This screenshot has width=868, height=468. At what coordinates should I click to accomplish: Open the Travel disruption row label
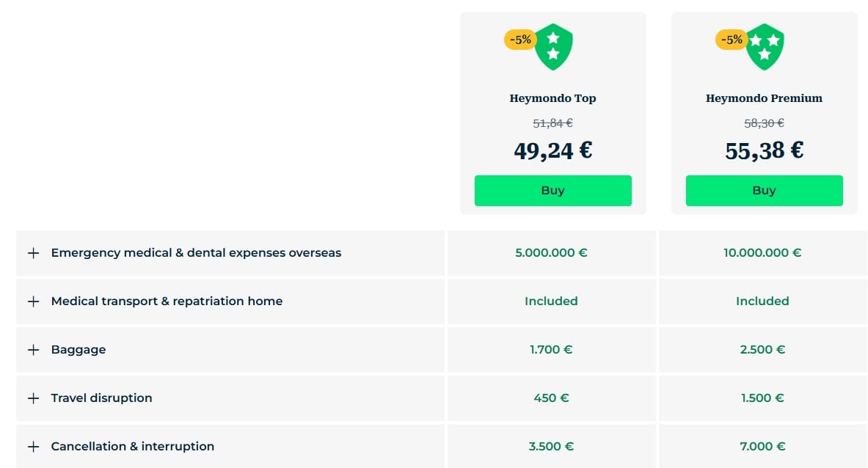[x=101, y=398]
